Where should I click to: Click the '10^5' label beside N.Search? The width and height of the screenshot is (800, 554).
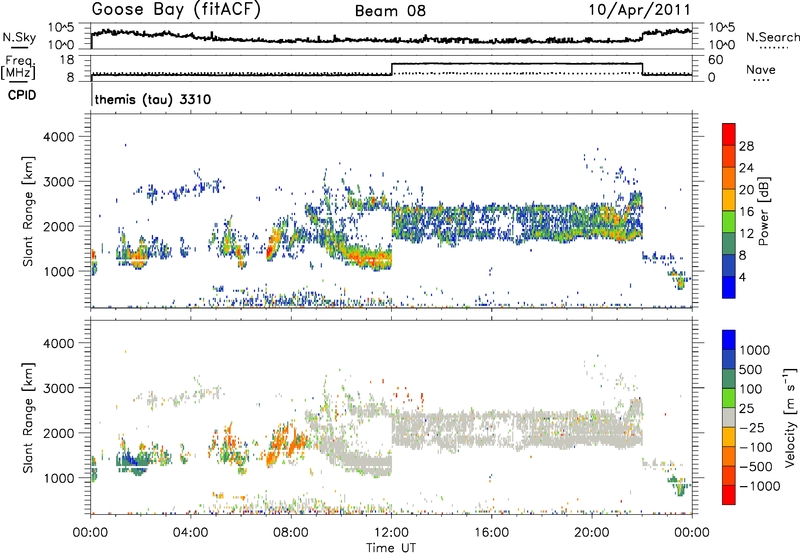click(722, 27)
